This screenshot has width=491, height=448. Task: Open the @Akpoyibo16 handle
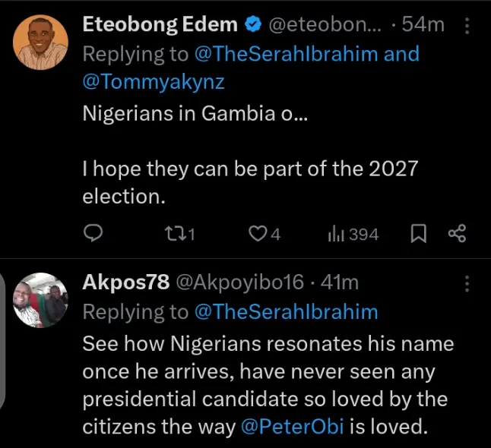pos(240,282)
